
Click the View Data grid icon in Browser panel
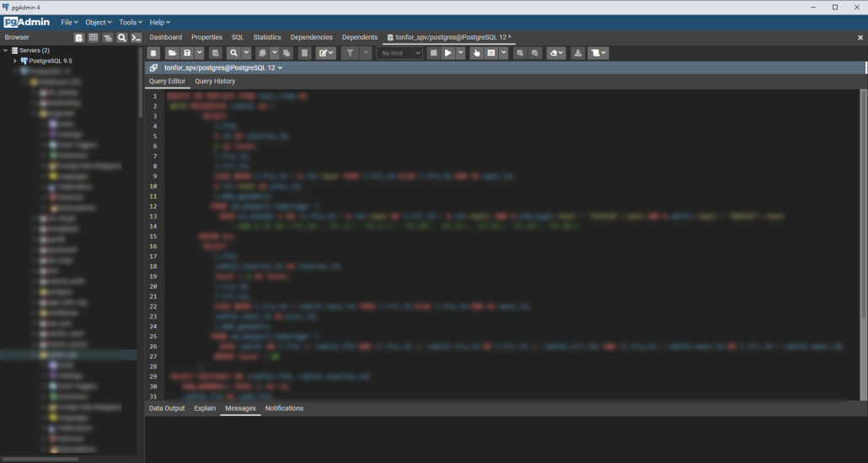[x=94, y=38]
